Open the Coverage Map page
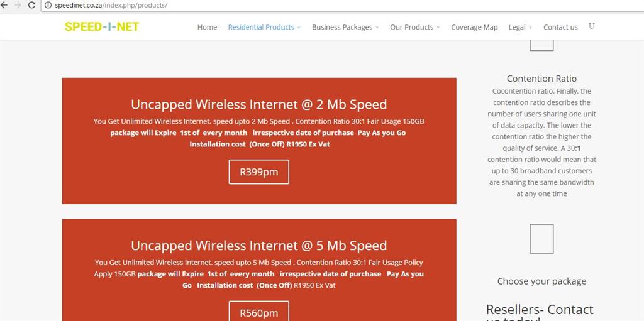The width and height of the screenshot is (644, 321). point(474,27)
